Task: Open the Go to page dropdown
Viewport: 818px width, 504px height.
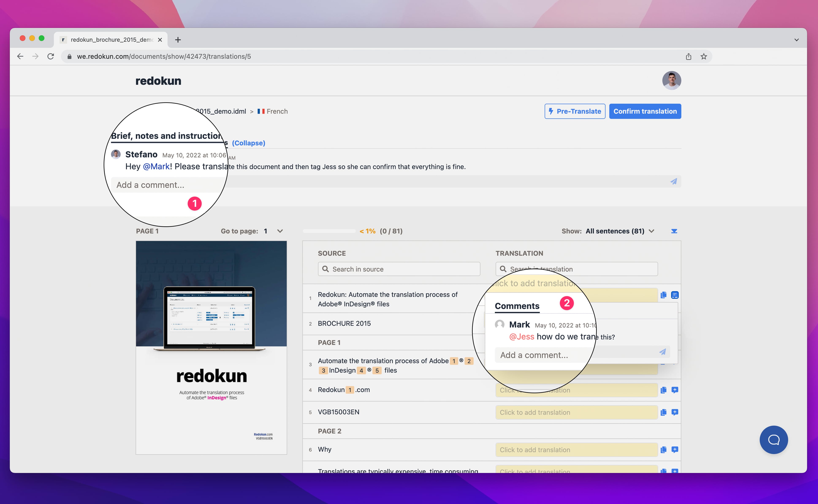Action: click(x=280, y=231)
